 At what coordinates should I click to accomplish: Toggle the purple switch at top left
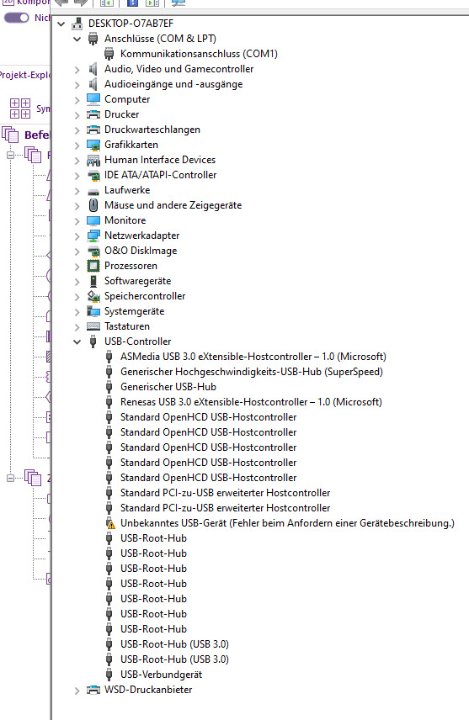click(x=17, y=18)
